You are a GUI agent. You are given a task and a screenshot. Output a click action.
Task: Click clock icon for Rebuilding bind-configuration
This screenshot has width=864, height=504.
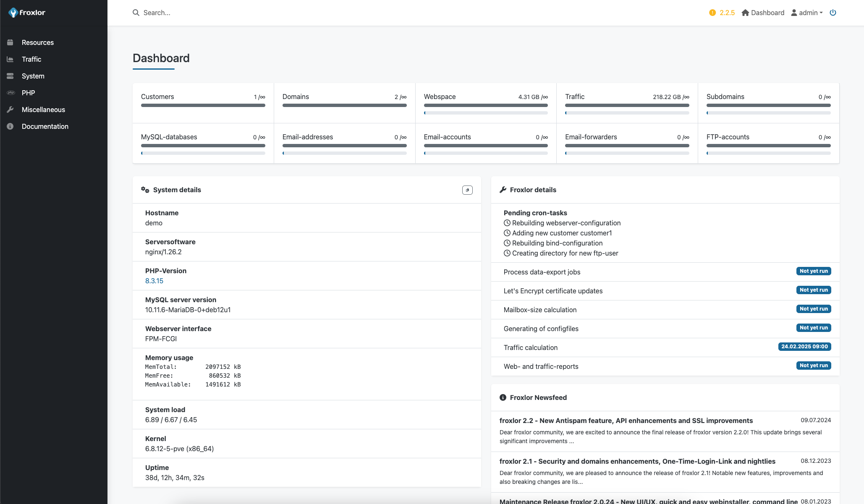507,243
